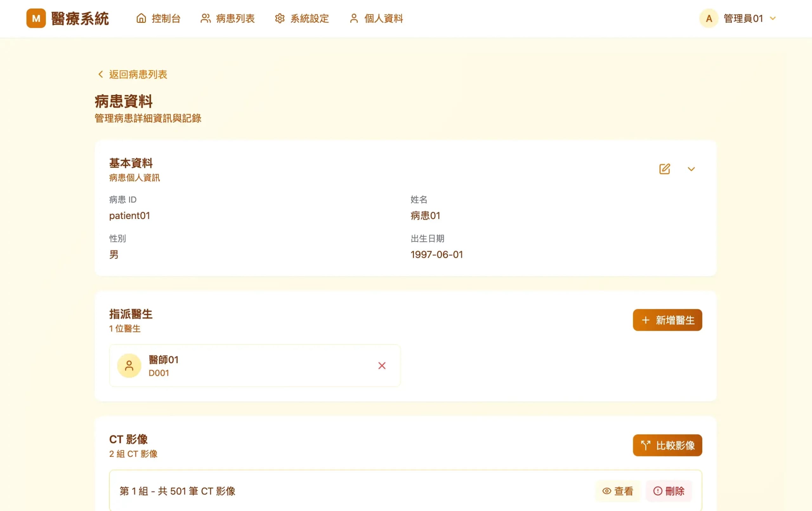812x511 pixels.
Task: Remove 醫師01 with the X button
Action: (382, 366)
